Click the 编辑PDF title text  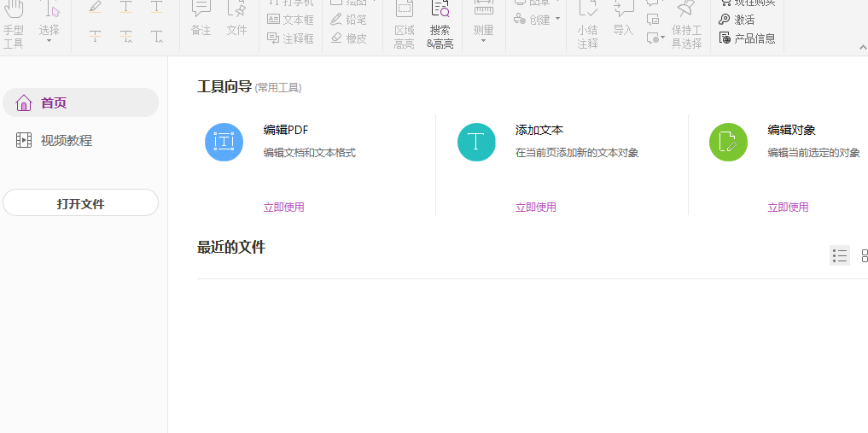286,130
